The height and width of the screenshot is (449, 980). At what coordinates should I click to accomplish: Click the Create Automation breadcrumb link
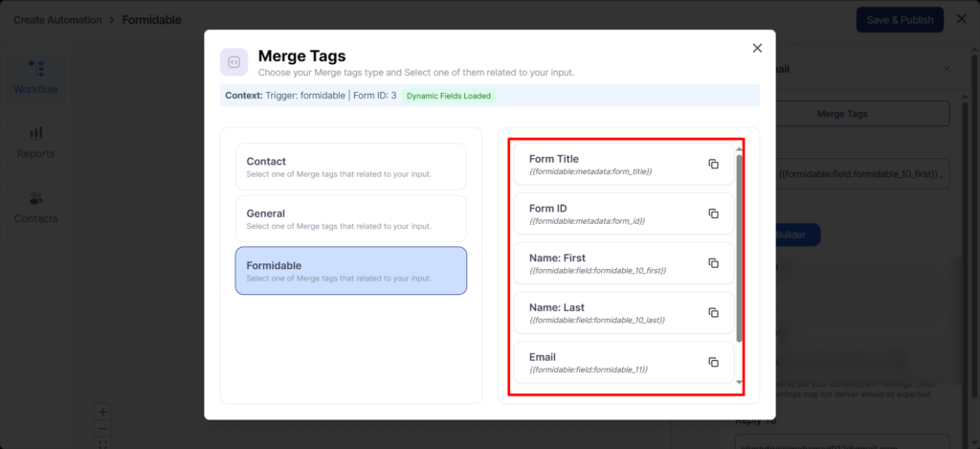point(57,20)
